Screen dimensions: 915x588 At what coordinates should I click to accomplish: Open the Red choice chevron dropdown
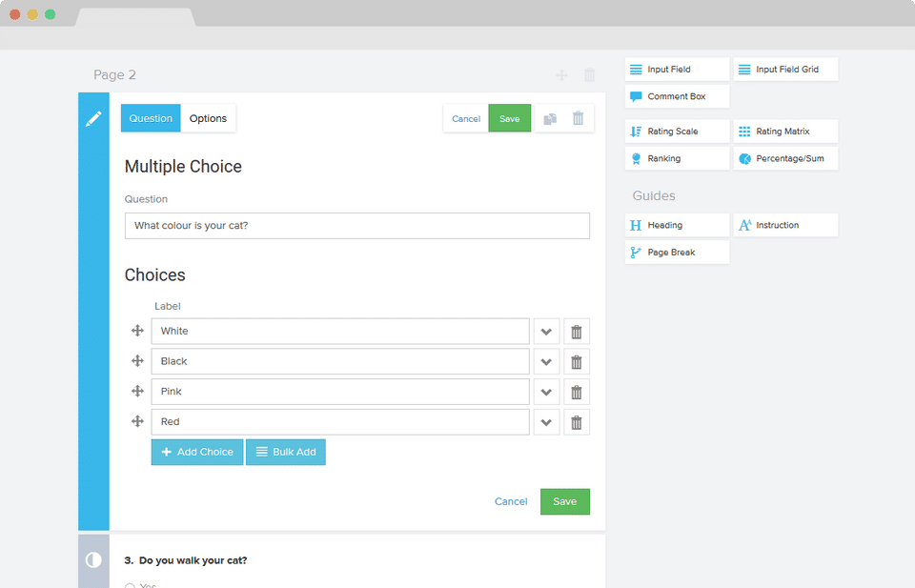coord(546,422)
